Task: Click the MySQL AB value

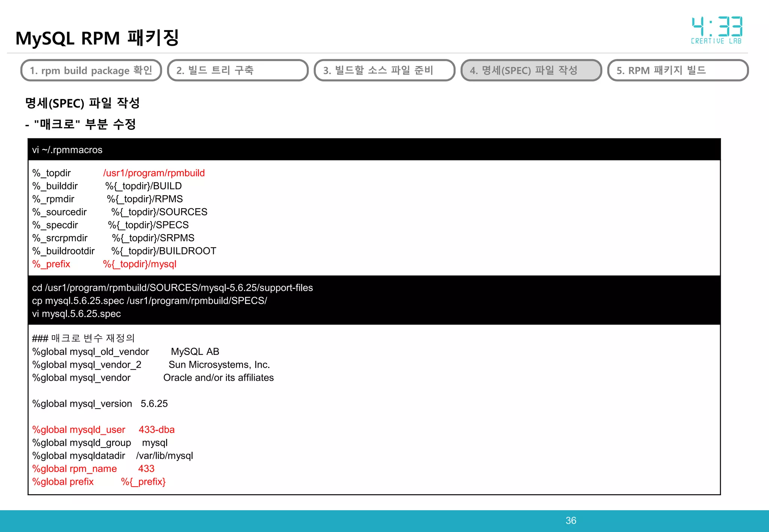Action: (195, 352)
